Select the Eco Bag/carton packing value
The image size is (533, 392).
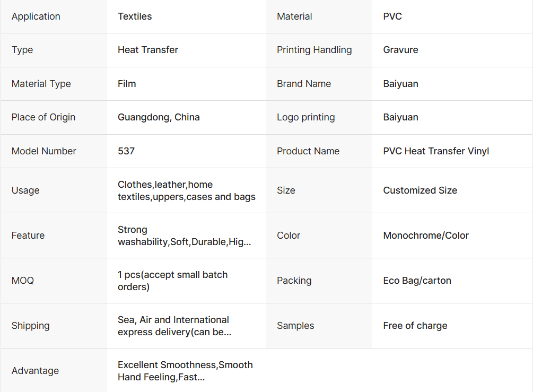[x=417, y=281]
